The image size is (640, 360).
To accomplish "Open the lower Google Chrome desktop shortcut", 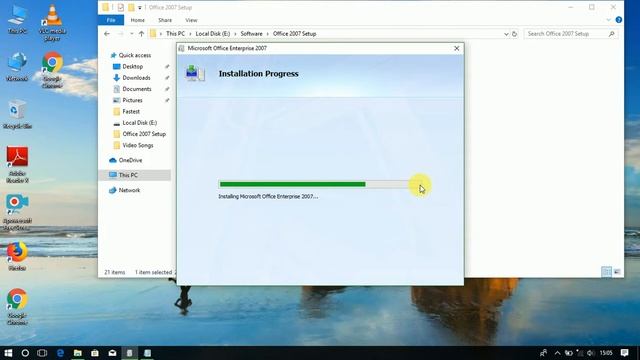I will pyautogui.click(x=17, y=307).
